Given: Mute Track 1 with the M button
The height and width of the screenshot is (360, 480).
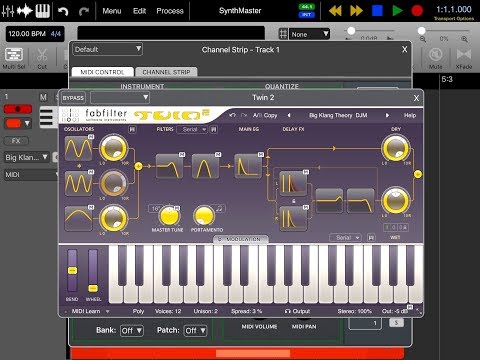Looking at the screenshot, I should pos(43,97).
